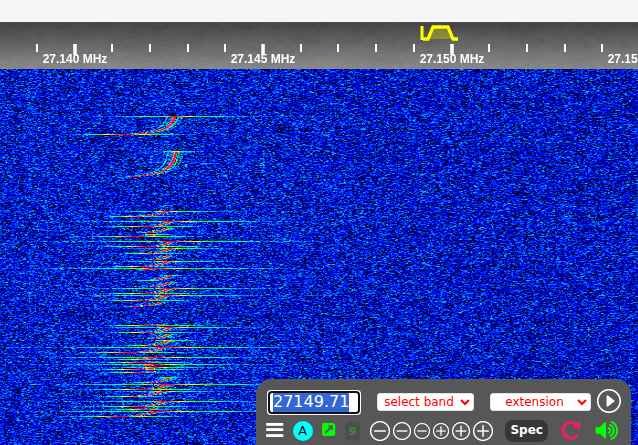Click the middle plus circle button

(461, 431)
